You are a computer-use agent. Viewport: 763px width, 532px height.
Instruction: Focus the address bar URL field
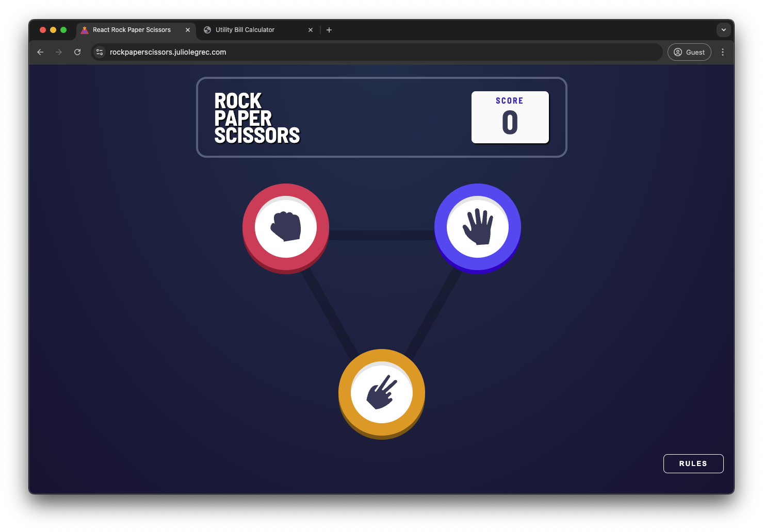tap(361, 52)
